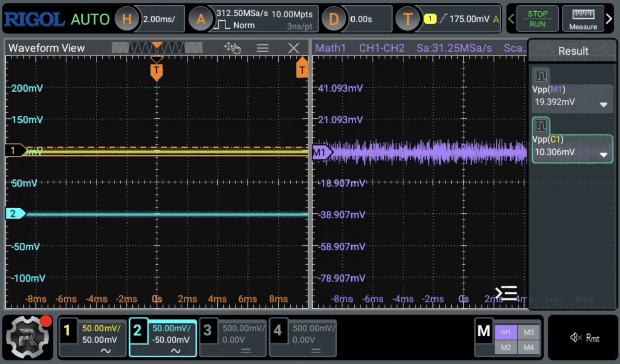Open the Acquisition A settings
This screenshot has height=364, width=620.
[201, 19]
